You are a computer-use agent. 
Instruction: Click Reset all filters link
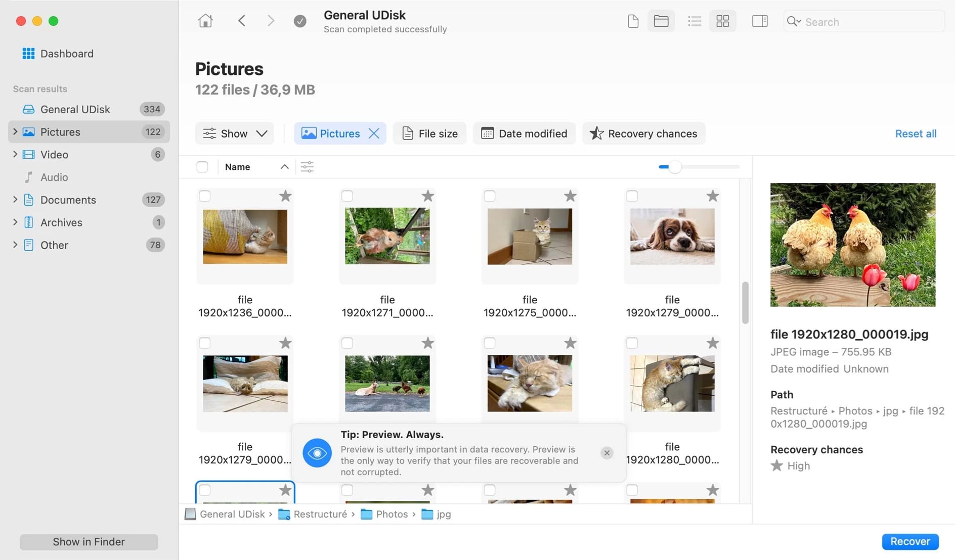pos(916,133)
